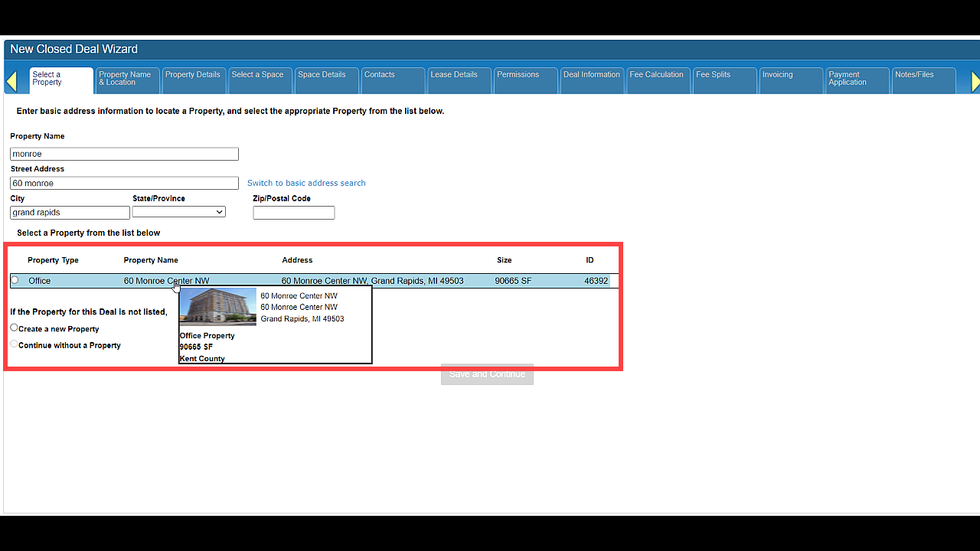Click the City input field
The width and height of the screenshot is (980, 551).
click(70, 213)
